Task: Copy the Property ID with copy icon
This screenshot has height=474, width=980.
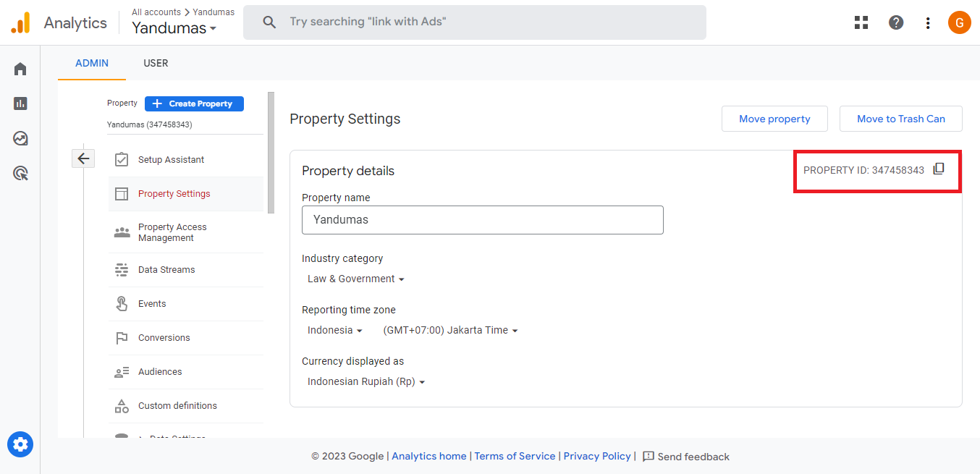Action: [x=939, y=169]
